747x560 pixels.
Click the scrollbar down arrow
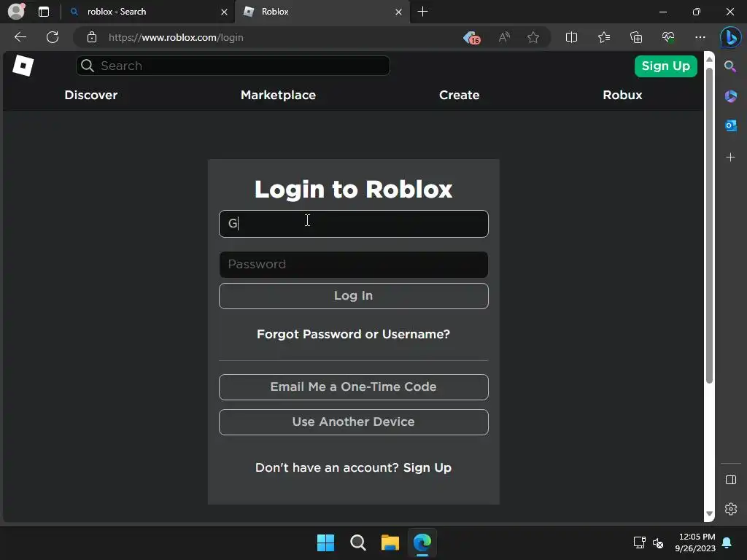[709, 514]
